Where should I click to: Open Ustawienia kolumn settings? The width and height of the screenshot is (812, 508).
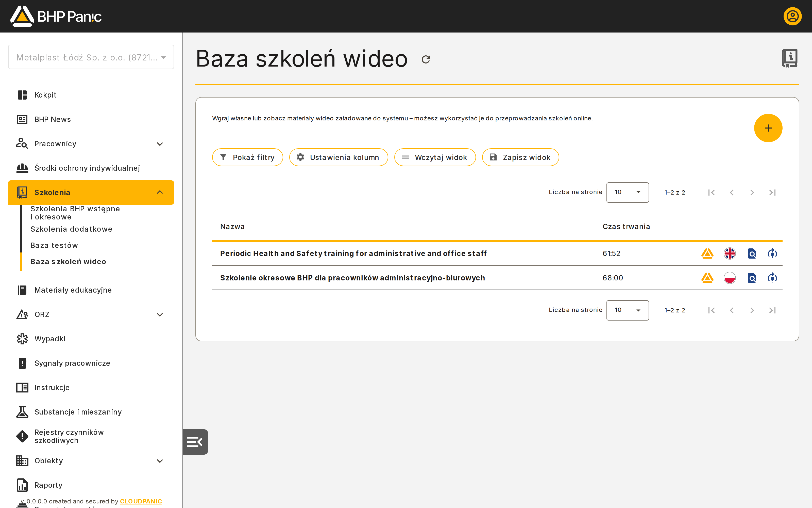pyautogui.click(x=339, y=157)
